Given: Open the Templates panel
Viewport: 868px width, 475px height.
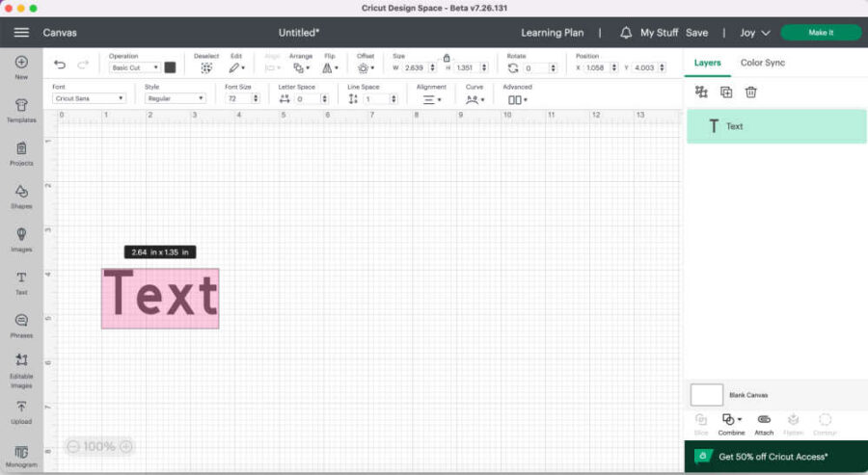Looking at the screenshot, I should click(21, 109).
